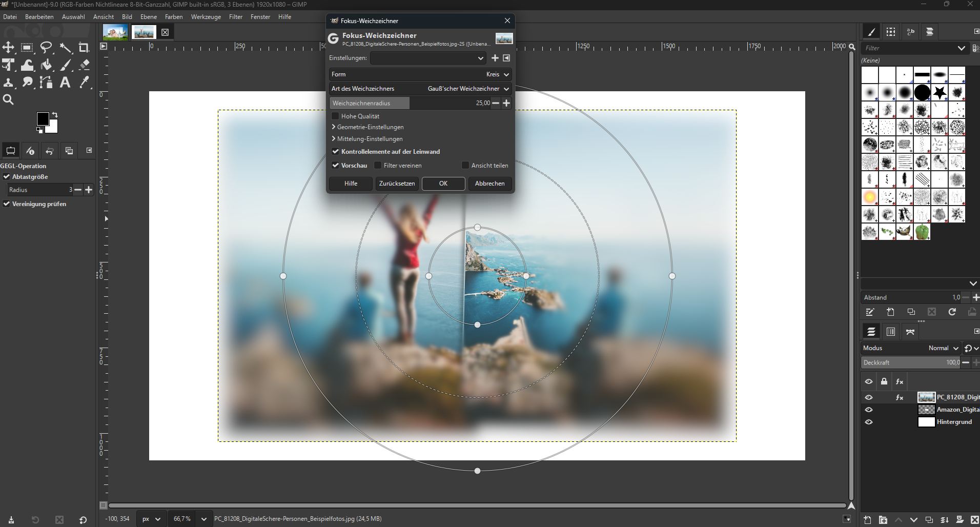
Task: Activate the Zoom magnifier tool
Action: [8, 100]
